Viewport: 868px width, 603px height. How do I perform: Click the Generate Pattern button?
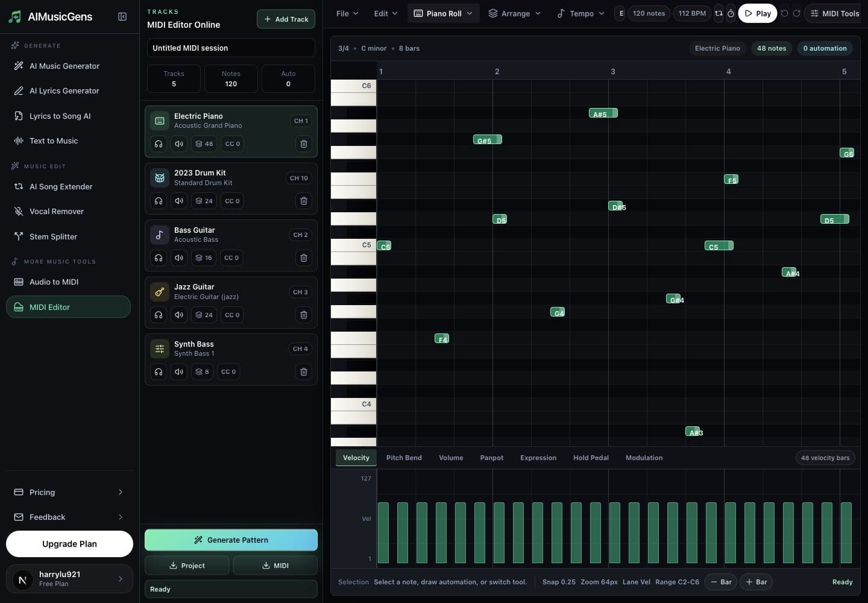231,540
